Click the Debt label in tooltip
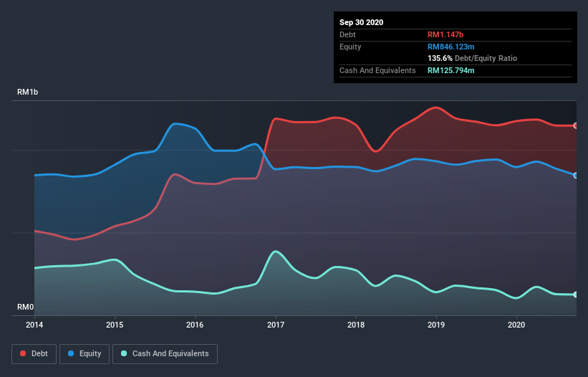588x377 pixels. pos(347,34)
